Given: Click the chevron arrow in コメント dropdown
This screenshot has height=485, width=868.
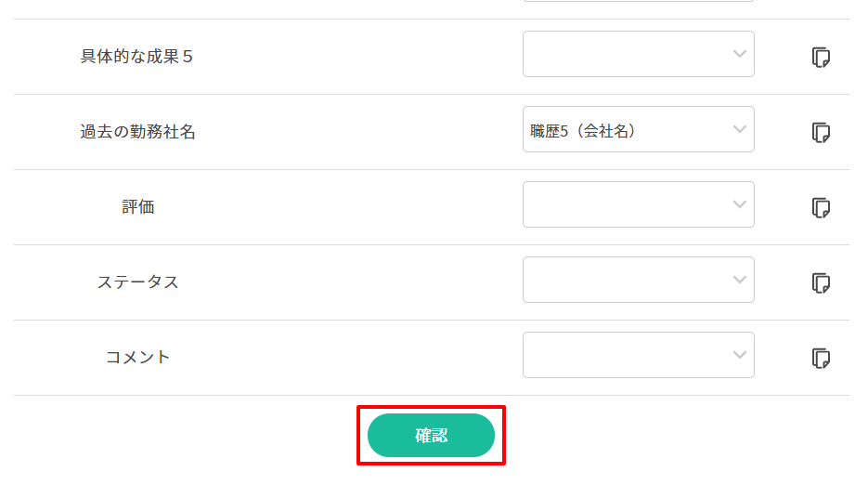Looking at the screenshot, I should pos(739,355).
